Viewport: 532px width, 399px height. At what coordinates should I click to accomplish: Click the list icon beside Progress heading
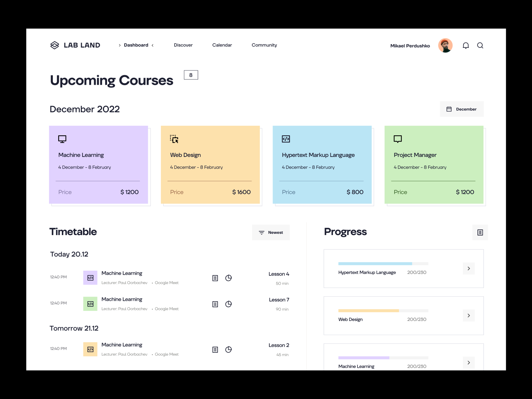pyautogui.click(x=480, y=232)
